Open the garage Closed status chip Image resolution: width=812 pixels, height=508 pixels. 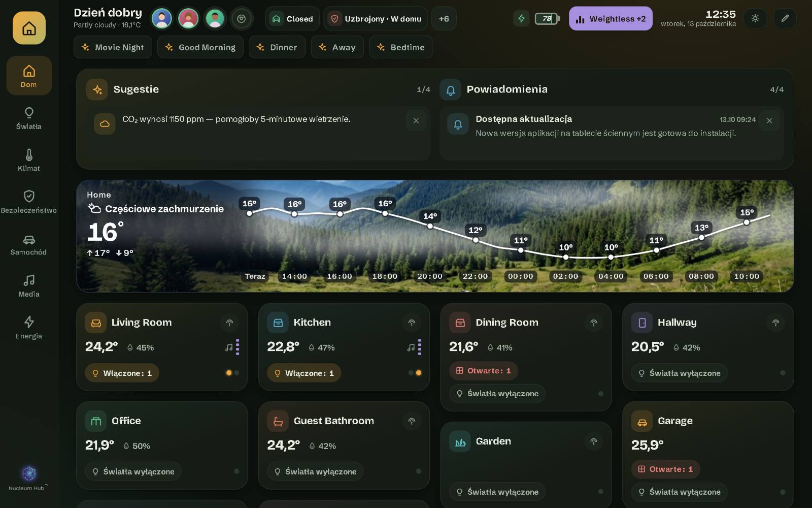292,19
